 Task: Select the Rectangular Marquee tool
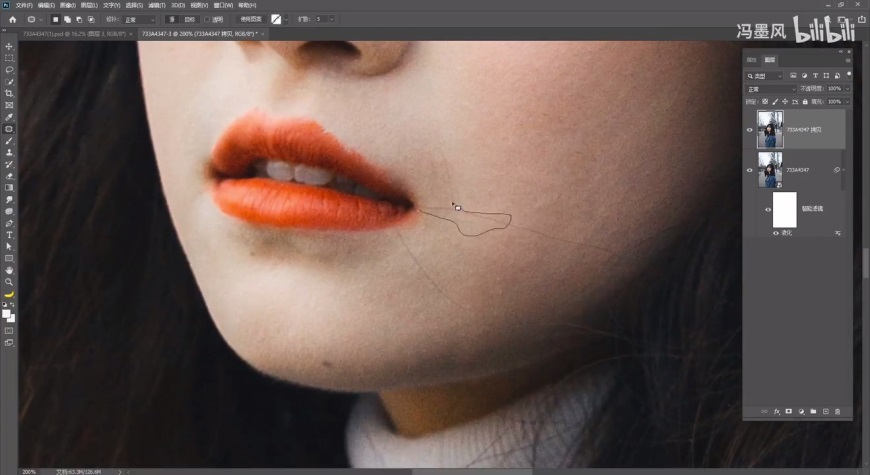pyautogui.click(x=9, y=58)
